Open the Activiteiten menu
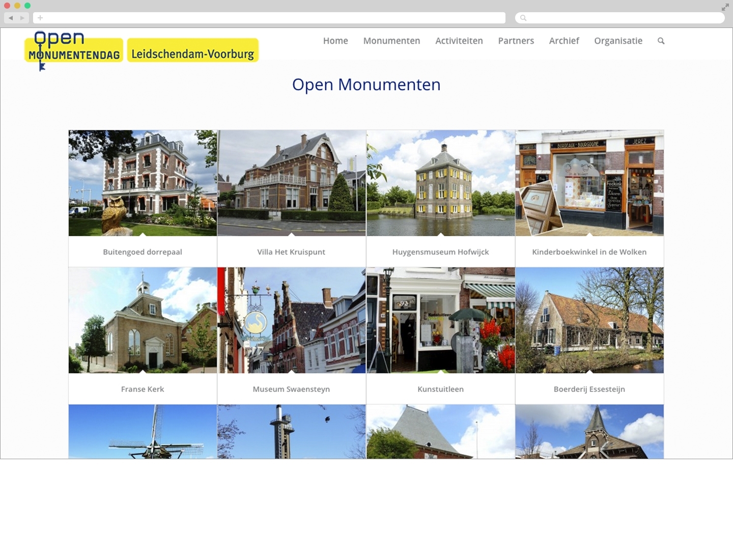The width and height of the screenshot is (733, 560). [x=459, y=41]
